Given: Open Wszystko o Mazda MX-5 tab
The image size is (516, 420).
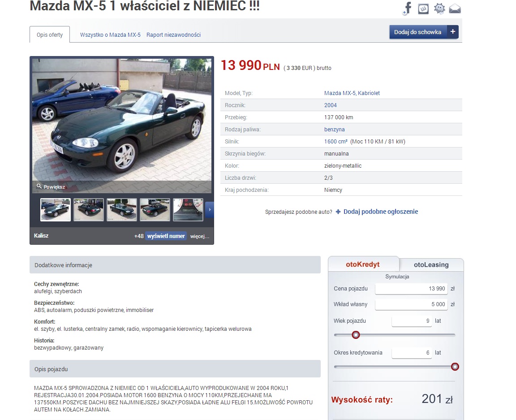Looking at the screenshot, I should (x=110, y=35).
